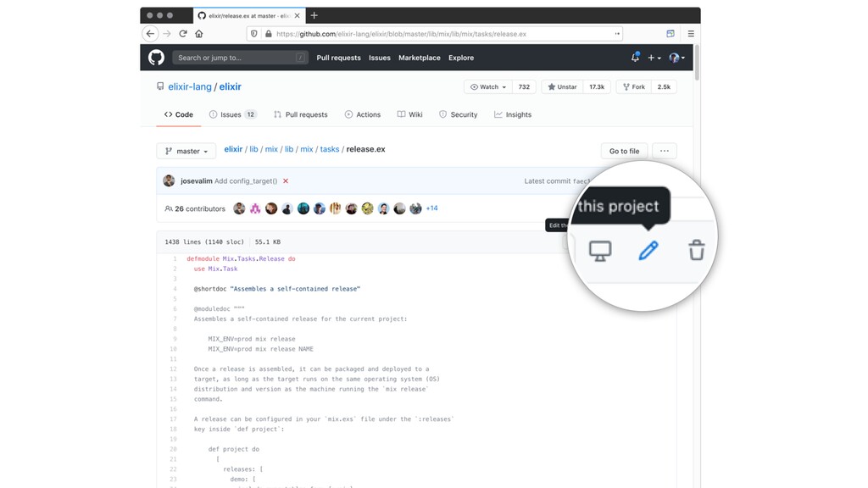Viewport: 868px width, 488px height.
Task: Click the first lib breadcrumb link
Action: pos(253,149)
